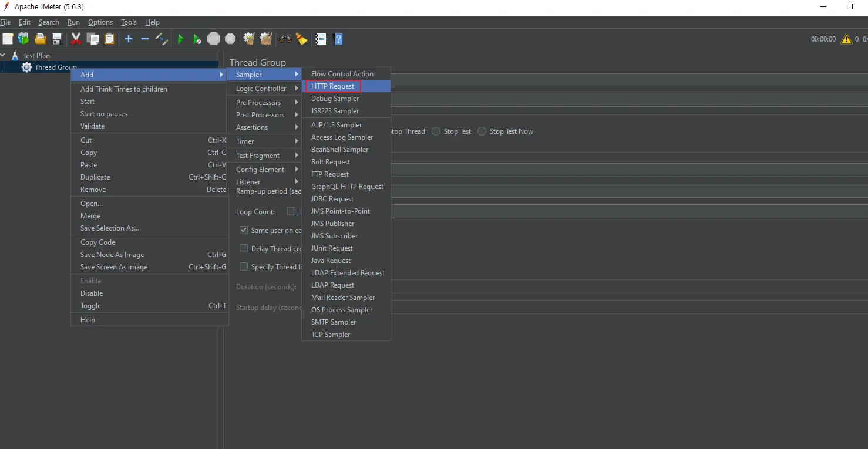Expand the Assertions submenu
868x449 pixels.
point(264,127)
